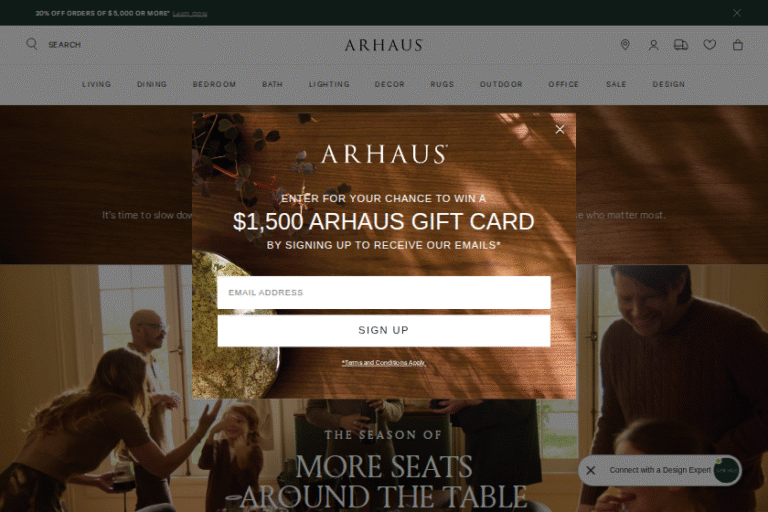Open the green chat avatar button

[726, 470]
